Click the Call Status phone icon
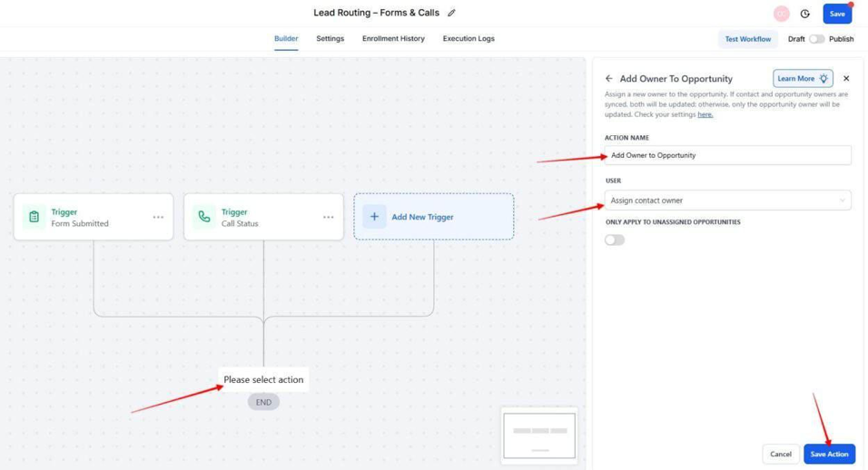This screenshot has height=470, width=868. tap(204, 217)
